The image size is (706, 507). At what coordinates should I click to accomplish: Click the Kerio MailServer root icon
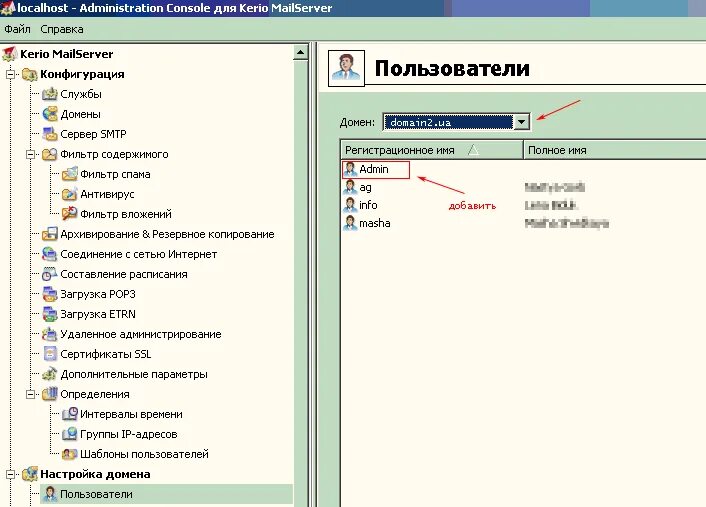(x=10, y=54)
